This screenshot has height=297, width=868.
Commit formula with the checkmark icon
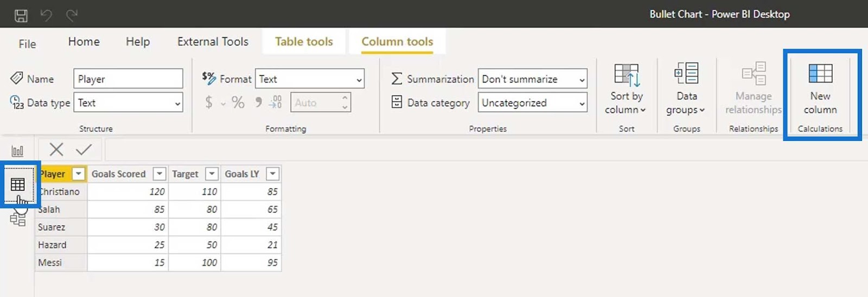(84, 149)
